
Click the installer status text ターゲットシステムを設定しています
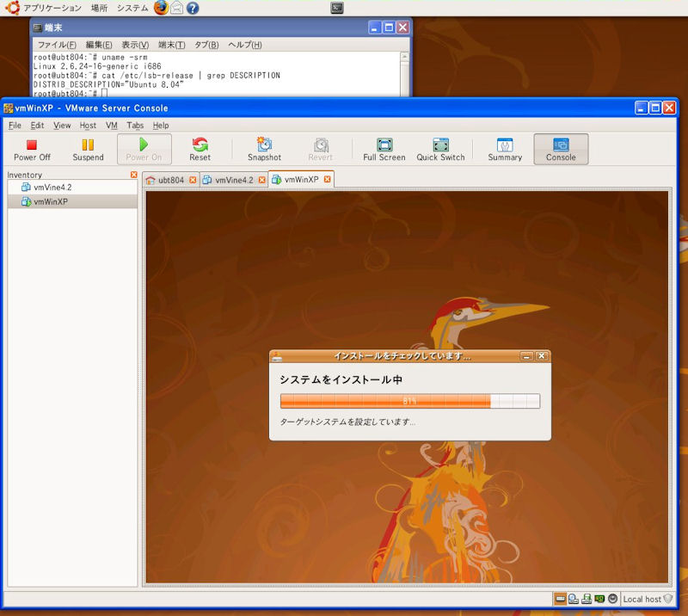coord(347,422)
